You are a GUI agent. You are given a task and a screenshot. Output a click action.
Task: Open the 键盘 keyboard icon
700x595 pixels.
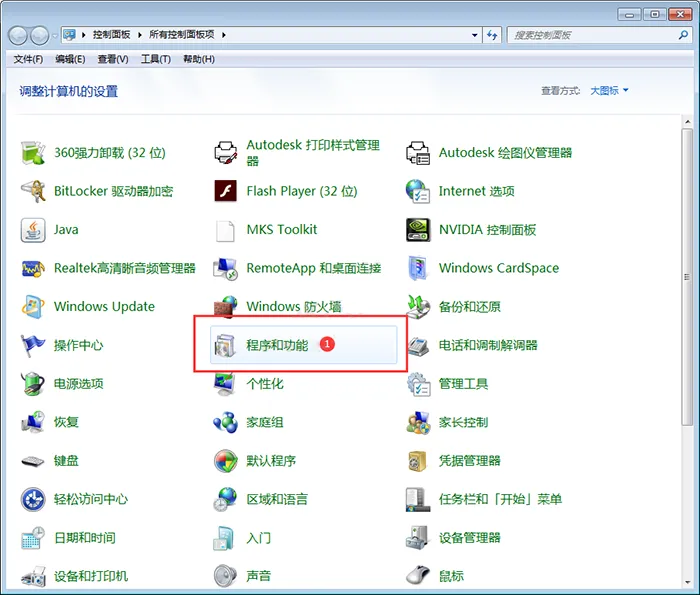[33, 461]
